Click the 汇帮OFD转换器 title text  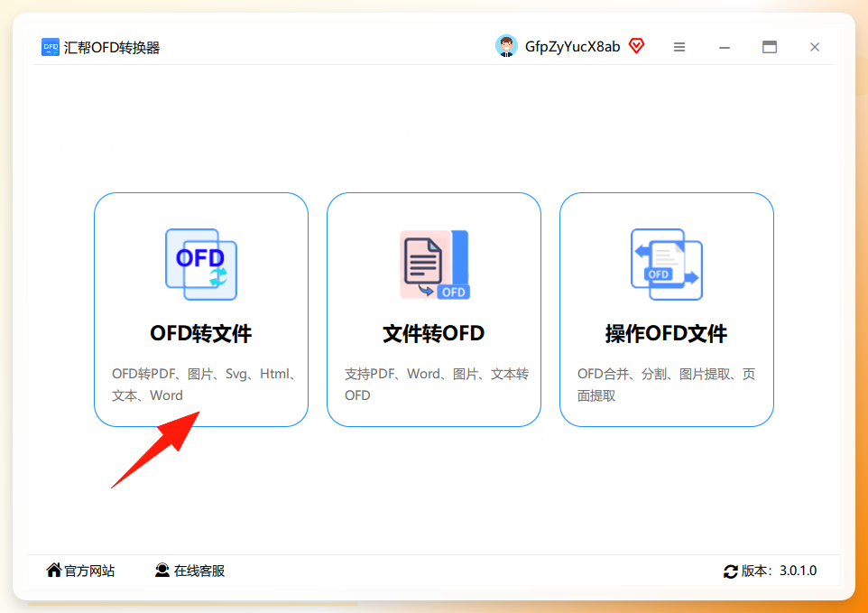112,48
